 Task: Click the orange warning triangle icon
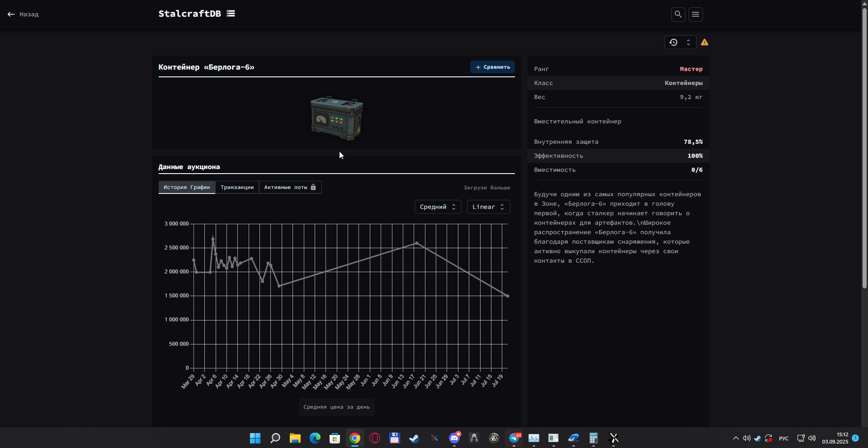tap(704, 42)
